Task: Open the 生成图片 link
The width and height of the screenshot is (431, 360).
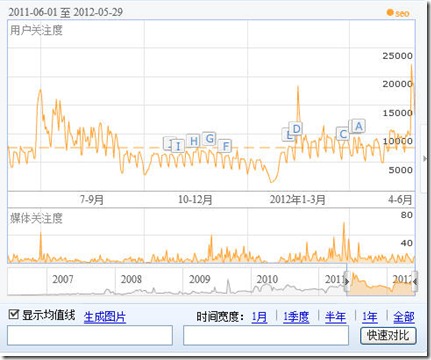Action: (105, 316)
